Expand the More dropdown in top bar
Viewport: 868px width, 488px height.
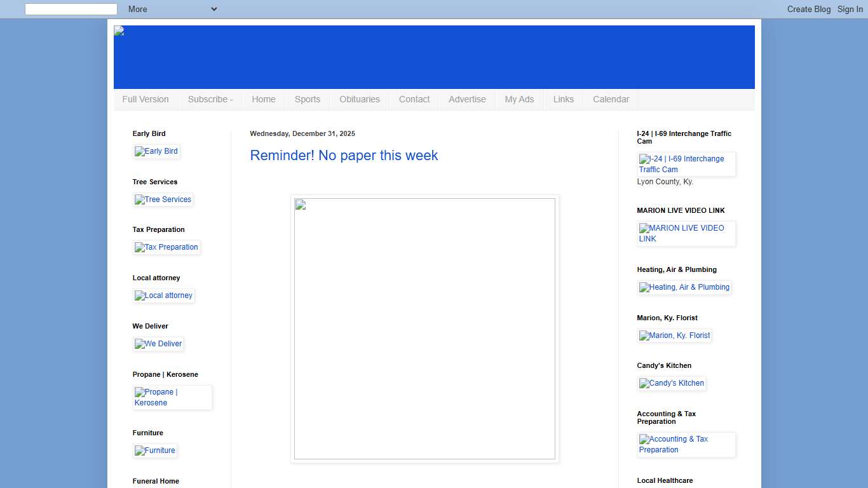172,9
